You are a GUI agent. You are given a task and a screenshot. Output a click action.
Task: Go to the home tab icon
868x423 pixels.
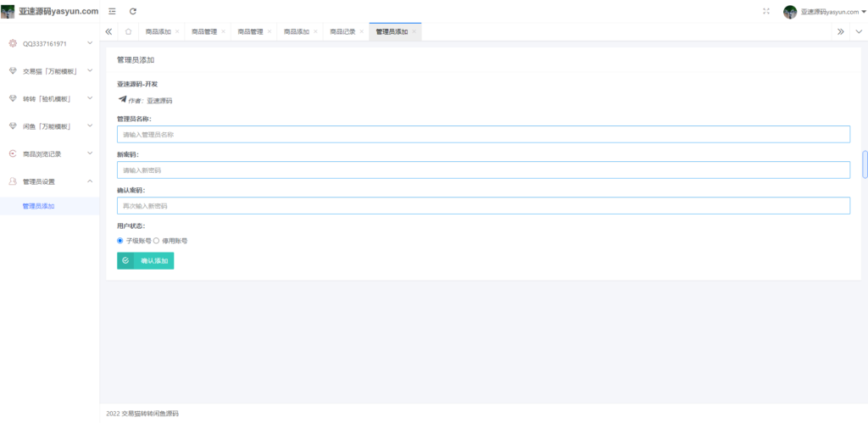(x=127, y=31)
